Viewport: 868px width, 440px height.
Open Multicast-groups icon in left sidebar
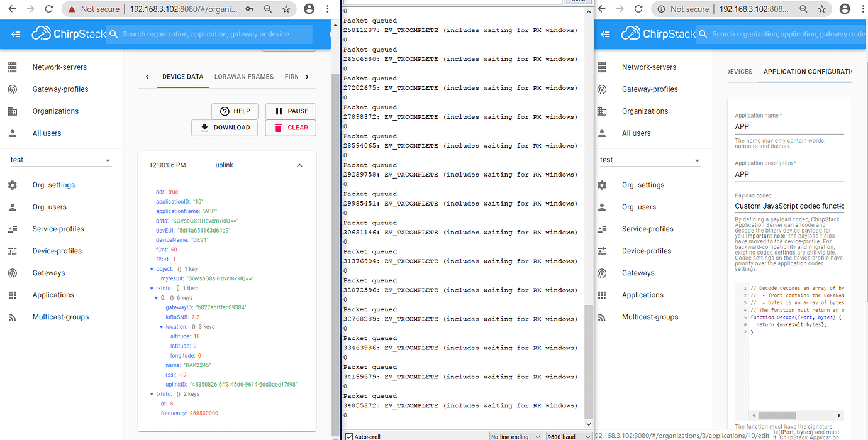point(13,317)
